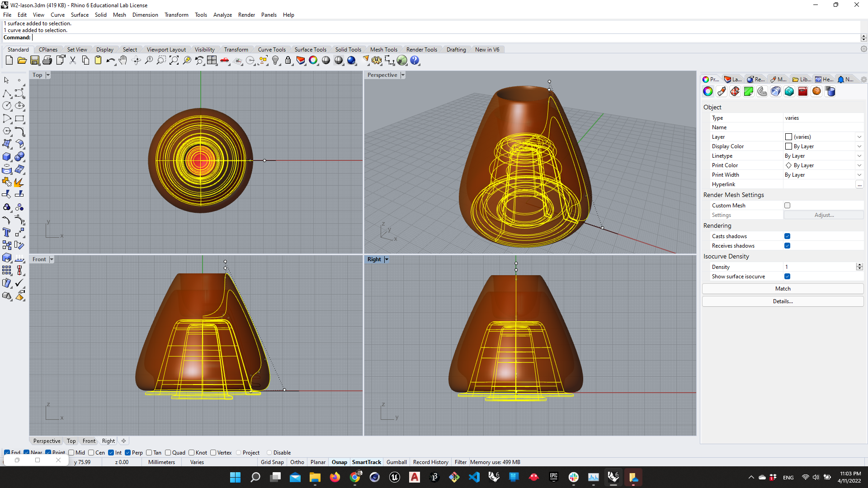The width and height of the screenshot is (868, 488).
Task: Click the Command input field
Action: coord(445,38)
